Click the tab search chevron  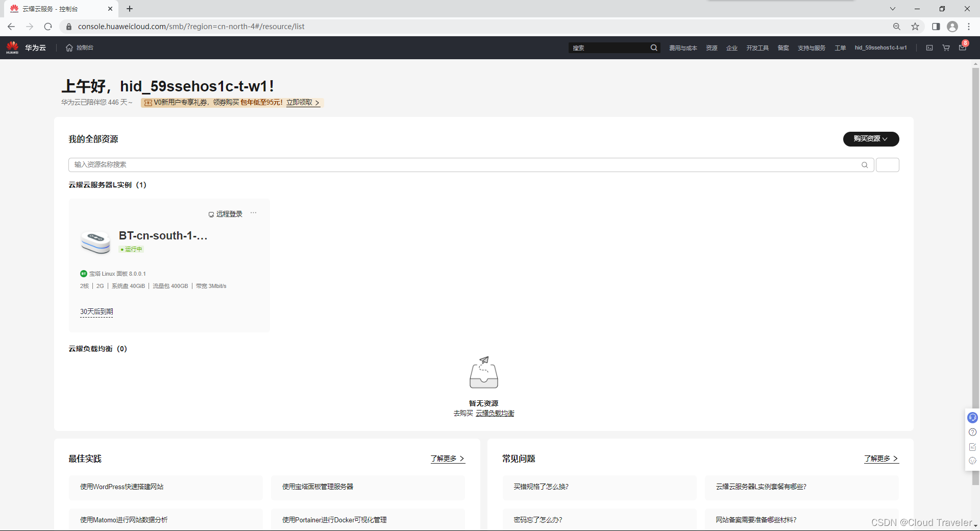893,9
